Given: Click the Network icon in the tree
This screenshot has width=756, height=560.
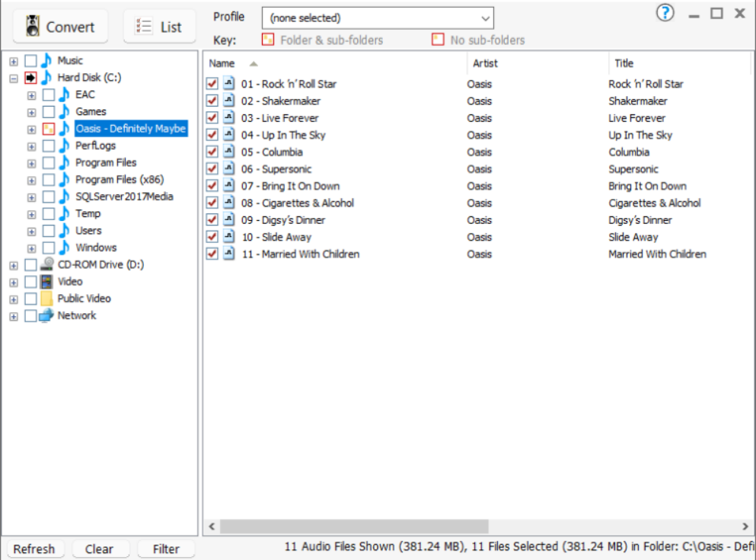Looking at the screenshot, I should point(48,315).
